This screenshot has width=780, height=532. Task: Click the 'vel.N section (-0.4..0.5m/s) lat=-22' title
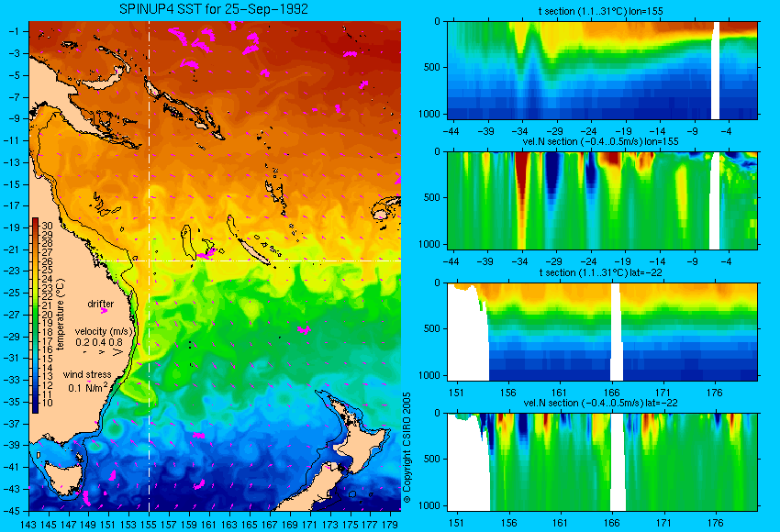point(600,403)
